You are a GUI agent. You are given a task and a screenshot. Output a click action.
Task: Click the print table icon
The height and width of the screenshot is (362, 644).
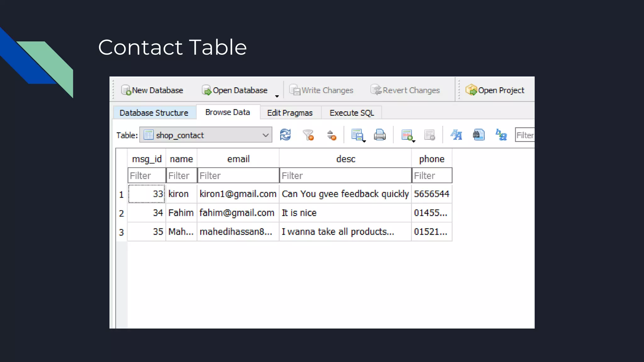[x=380, y=135]
